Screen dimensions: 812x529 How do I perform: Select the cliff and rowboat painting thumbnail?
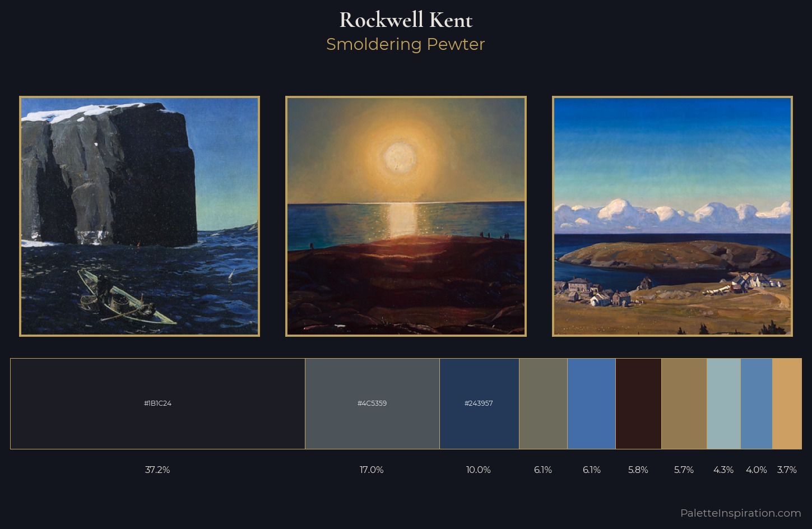(140, 216)
